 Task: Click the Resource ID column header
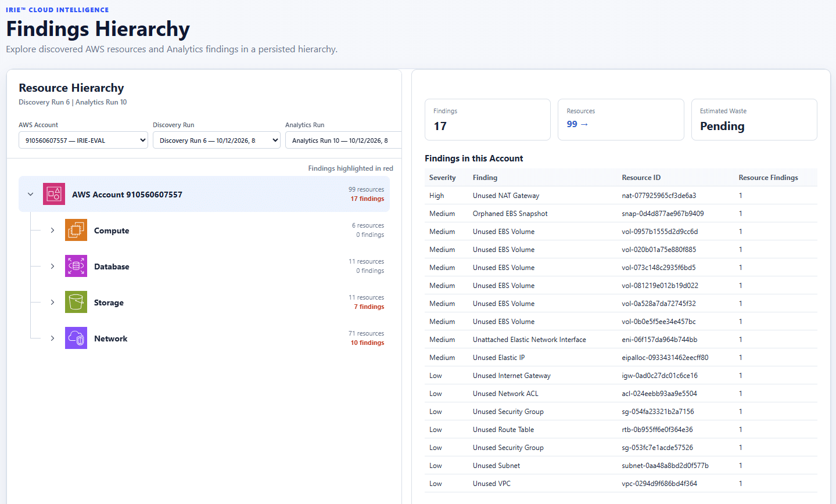(x=641, y=178)
